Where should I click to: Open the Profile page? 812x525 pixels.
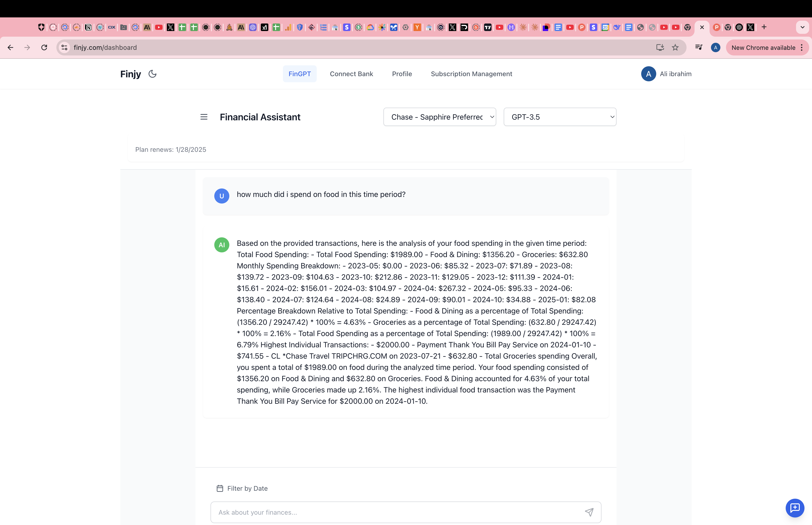pyautogui.click(x=402, y=74)
